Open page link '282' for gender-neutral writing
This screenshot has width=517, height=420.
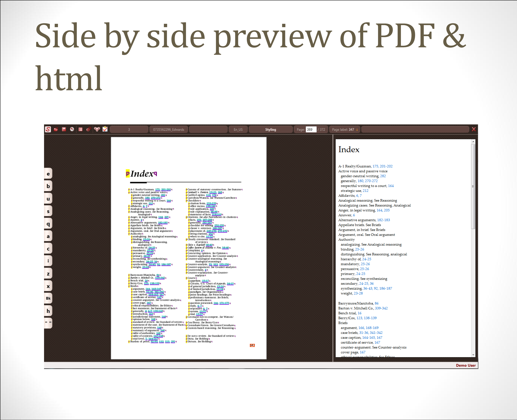(x=383, y=176)
